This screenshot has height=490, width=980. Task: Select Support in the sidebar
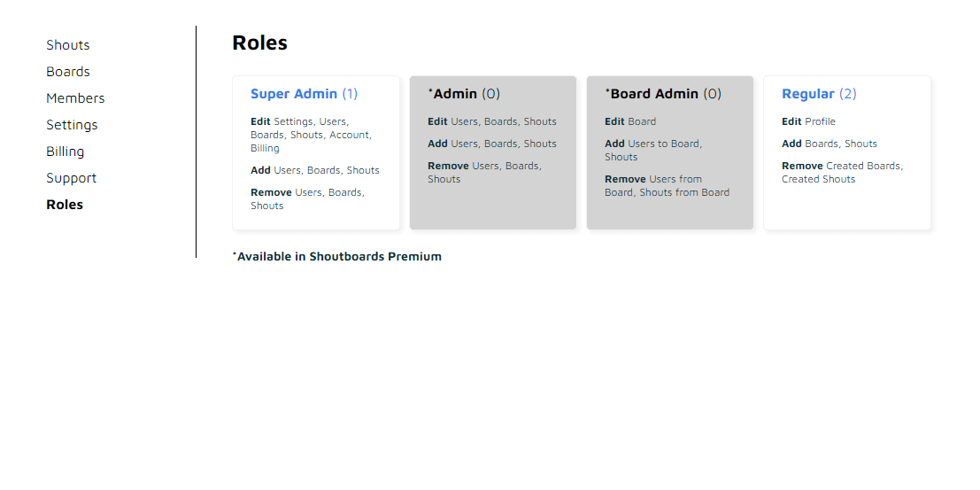pos(72,178)
